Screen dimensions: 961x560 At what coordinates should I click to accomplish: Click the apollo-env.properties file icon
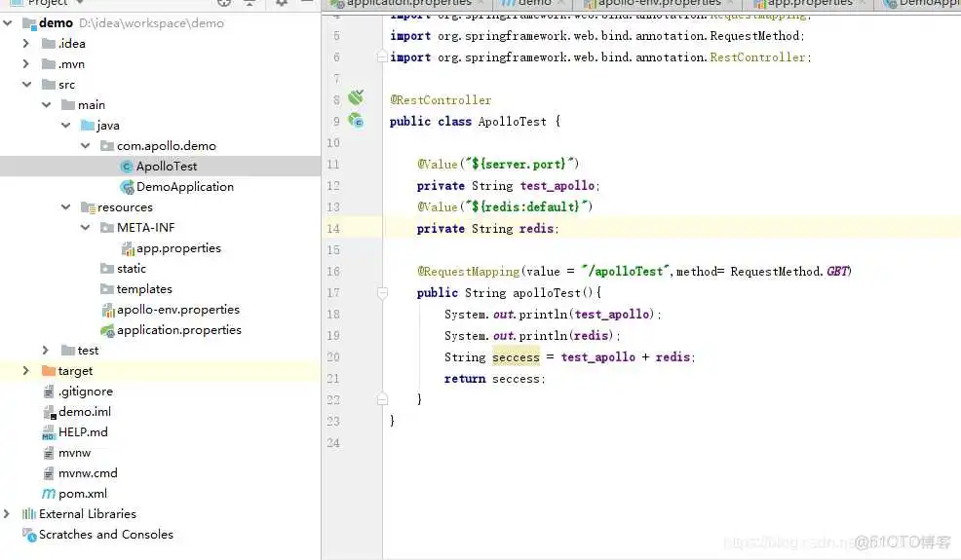pos(108,310)
